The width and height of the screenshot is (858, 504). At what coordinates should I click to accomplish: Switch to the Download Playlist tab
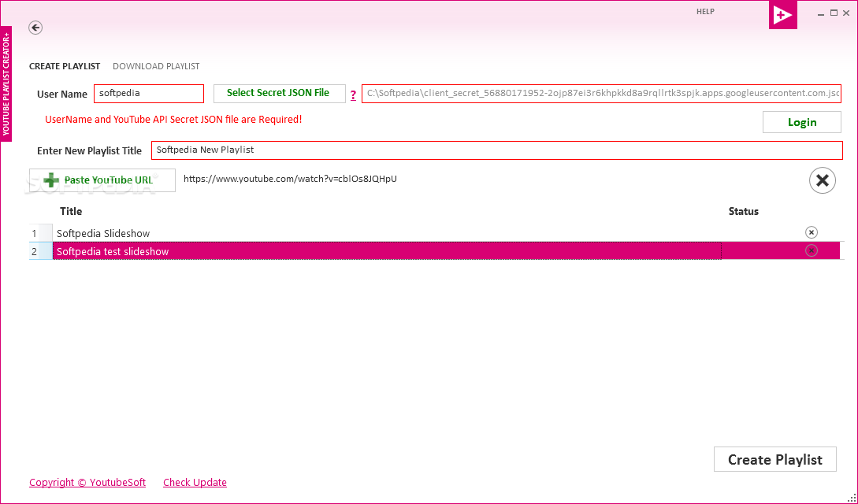point(156,66)
